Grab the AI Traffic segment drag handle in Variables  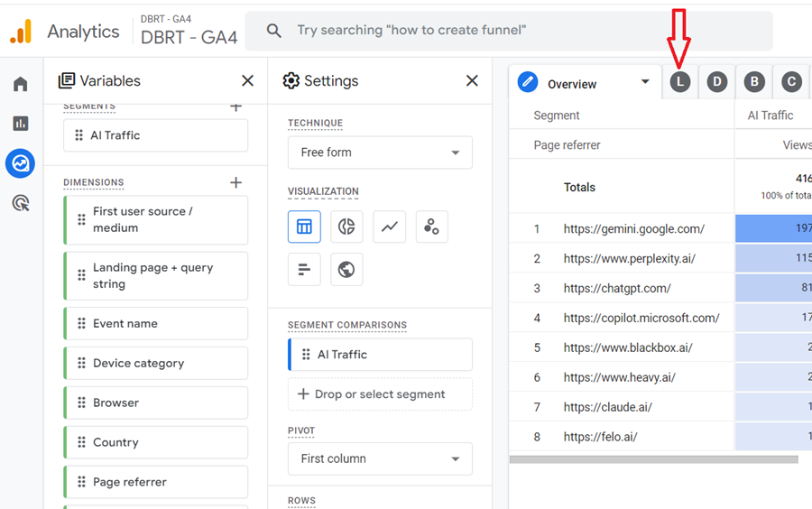pos(78,135)
